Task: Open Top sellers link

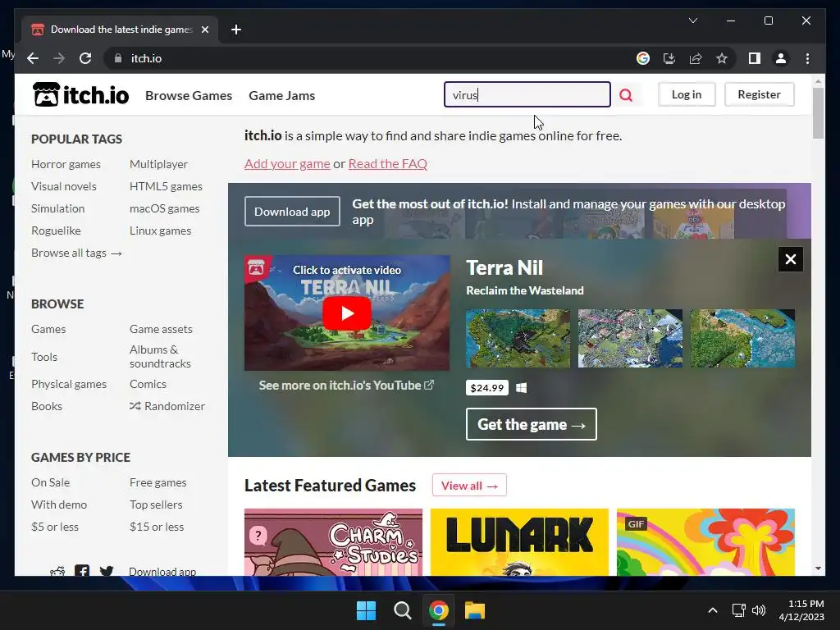Action: click(156, 504)
